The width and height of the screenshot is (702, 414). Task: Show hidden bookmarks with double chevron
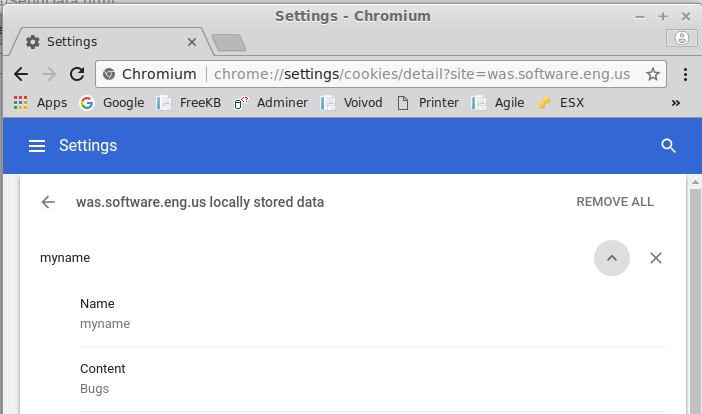click(x=676, y=103)
